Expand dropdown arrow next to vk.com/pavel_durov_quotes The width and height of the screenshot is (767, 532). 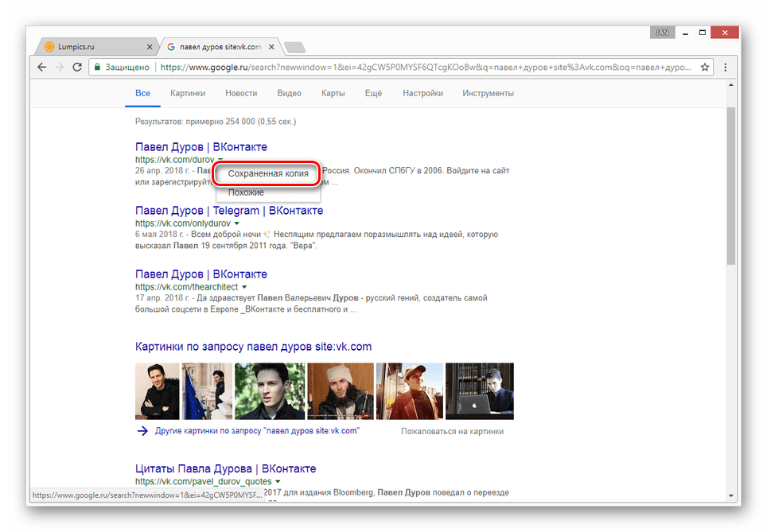point(278,482)
